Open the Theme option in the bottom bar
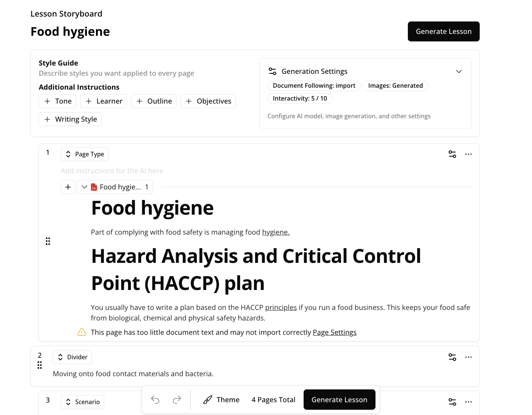Viewport: 532px width, 415px height. pos(221,400)
